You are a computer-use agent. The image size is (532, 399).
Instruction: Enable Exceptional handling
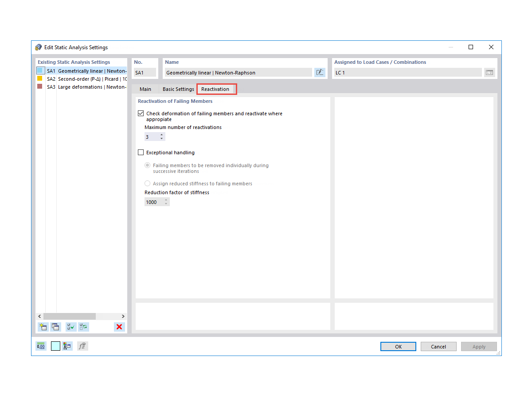point(141,152)
